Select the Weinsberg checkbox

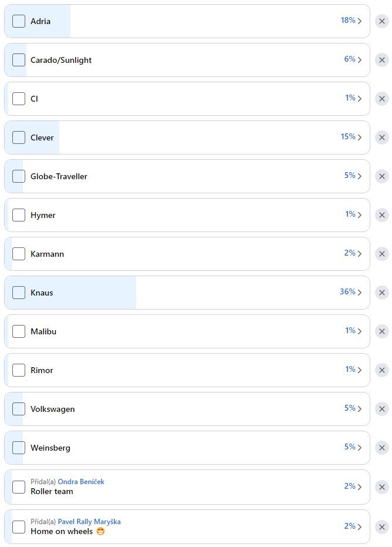pos(19,448)
